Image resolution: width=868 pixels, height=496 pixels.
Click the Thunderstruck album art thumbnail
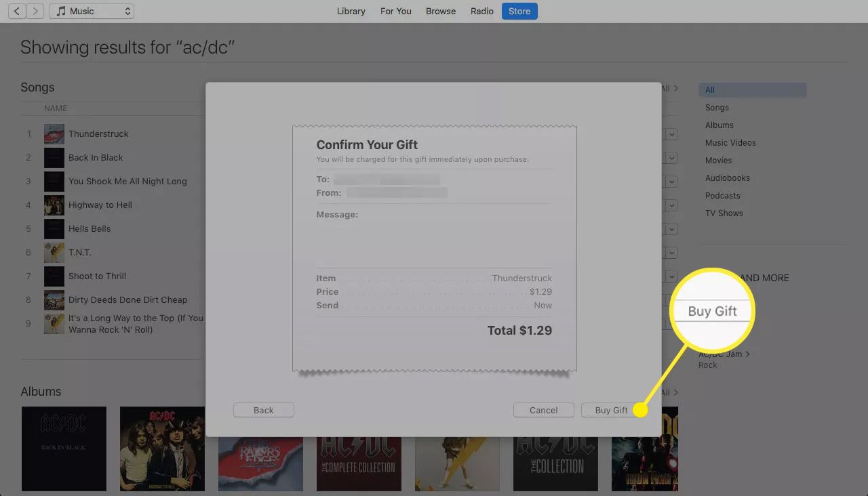[x=54, y=133]
